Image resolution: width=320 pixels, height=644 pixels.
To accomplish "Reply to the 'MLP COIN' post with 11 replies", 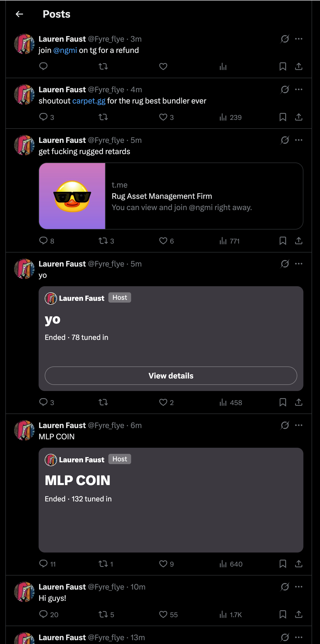I will coord(47,564).
